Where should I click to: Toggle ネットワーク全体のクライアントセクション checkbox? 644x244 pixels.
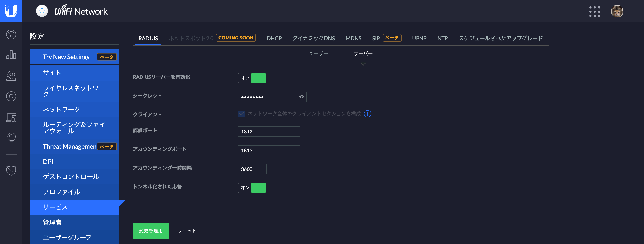click(x=241, y=114)
